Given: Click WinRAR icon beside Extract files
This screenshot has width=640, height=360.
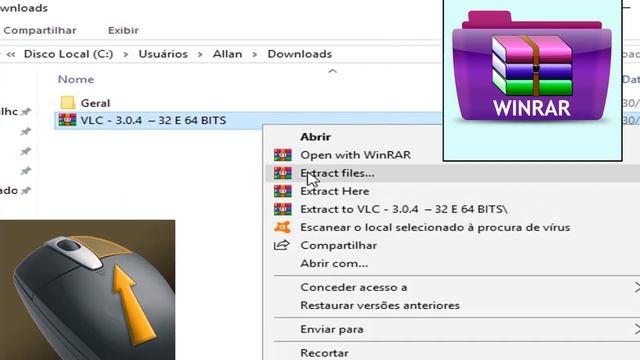Looking at the screenshot, I should click(x=282, y=173).
